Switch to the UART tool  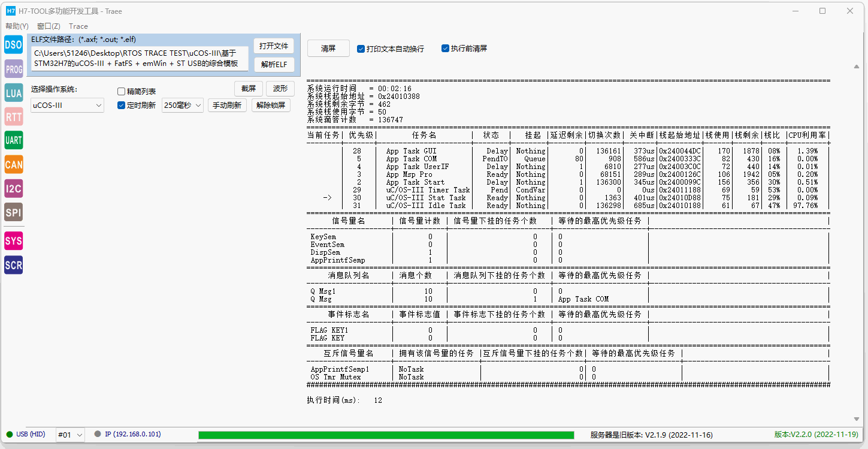[x=13, y=140]
